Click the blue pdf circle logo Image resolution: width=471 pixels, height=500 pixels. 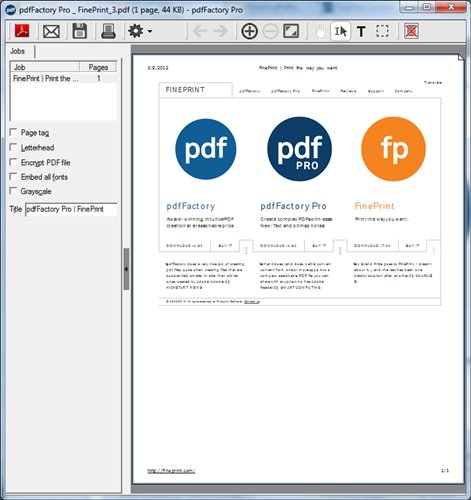(206, 149)
